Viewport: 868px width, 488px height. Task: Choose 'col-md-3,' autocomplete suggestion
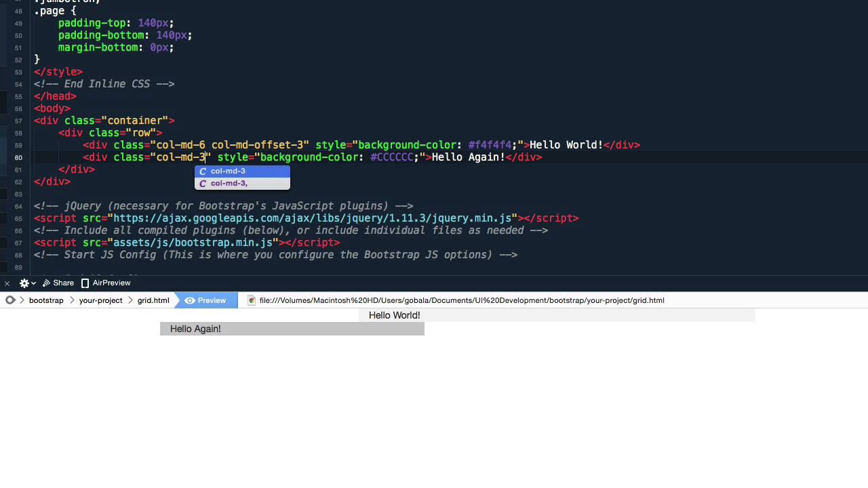(x=242, y=183)
